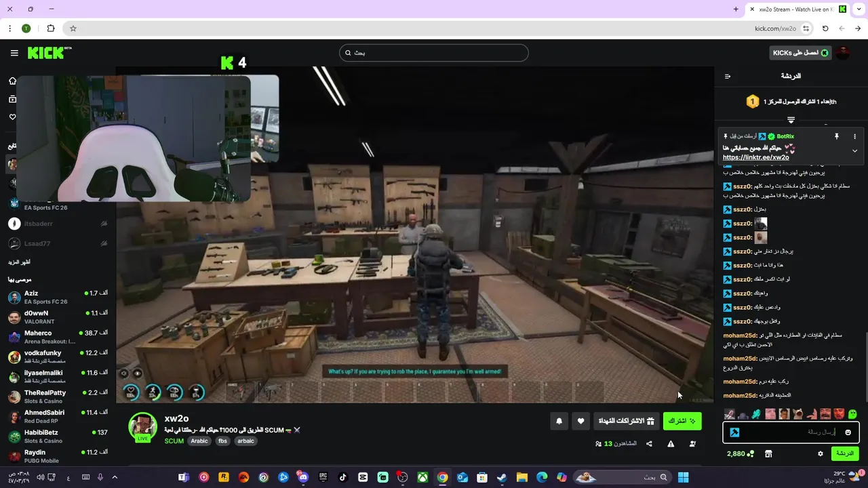Open the user list icon beside report
The image size is (868, 488).
pyautogui.click(x=692, y=444)
